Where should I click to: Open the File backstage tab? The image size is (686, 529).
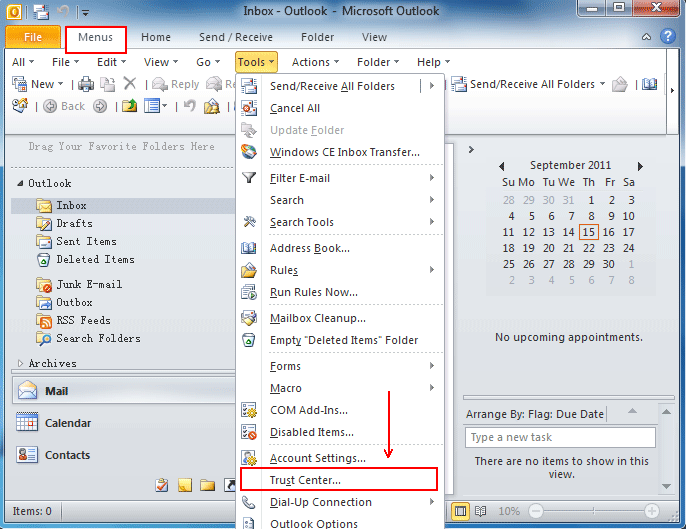pyautogui.click(x=33, y=37)
